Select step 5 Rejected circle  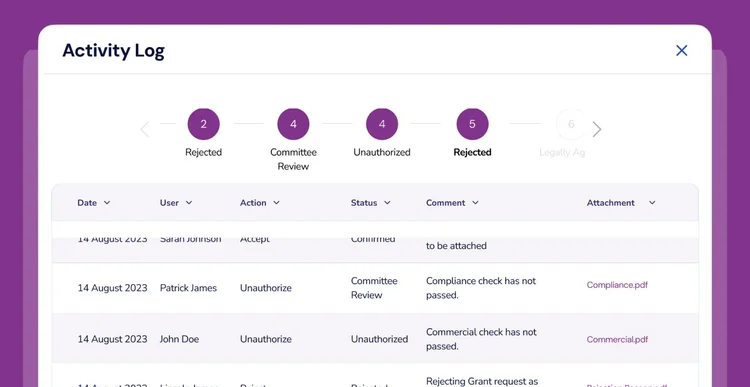point(472,124)
